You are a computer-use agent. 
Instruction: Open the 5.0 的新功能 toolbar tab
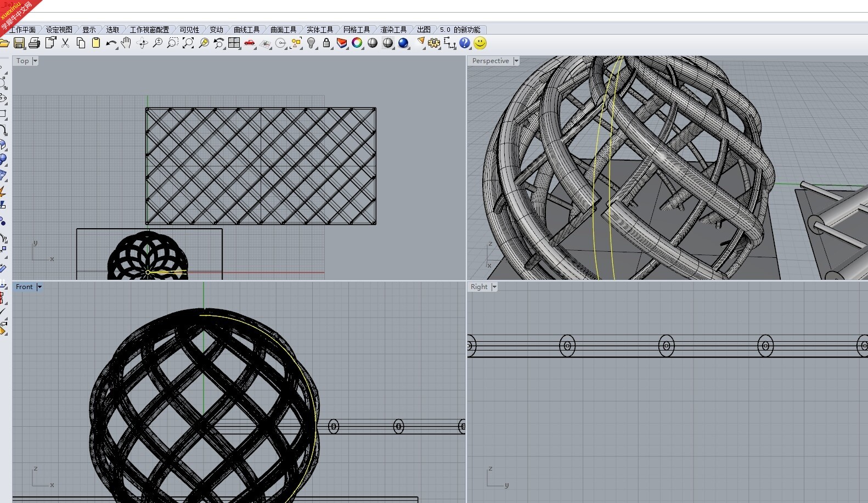[460, 30]
